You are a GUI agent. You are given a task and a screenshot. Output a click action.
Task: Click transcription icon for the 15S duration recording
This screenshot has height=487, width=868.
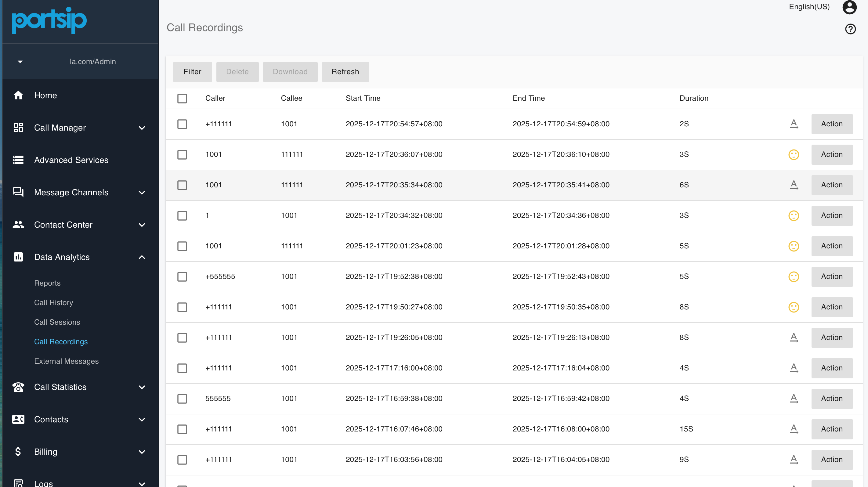[x=794, y=429]
